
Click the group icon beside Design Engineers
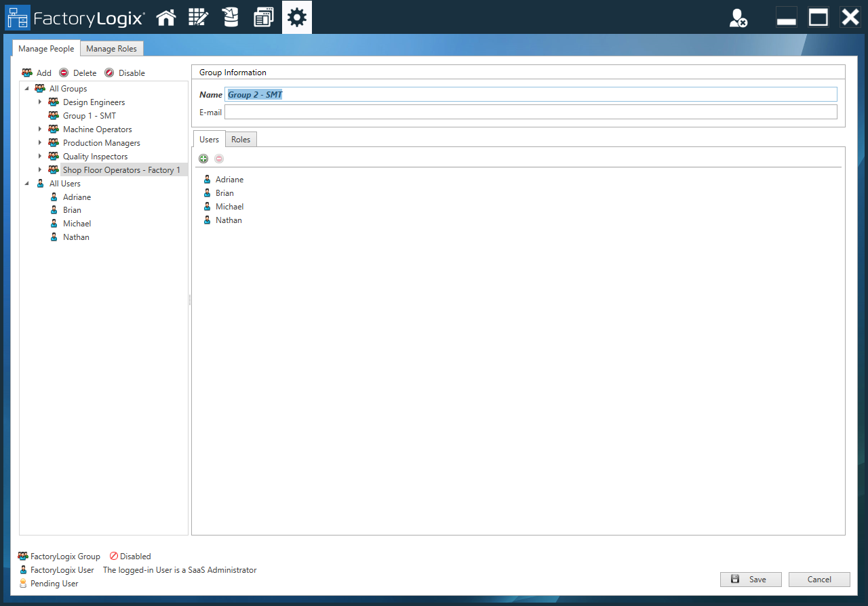click(x=54, y=102)
